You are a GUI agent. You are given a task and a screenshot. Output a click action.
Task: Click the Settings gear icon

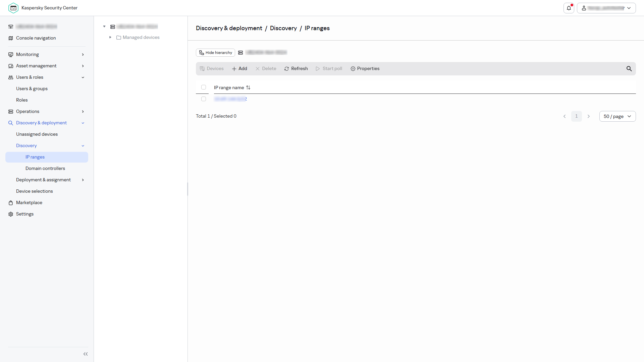click(x=11, y=214)
